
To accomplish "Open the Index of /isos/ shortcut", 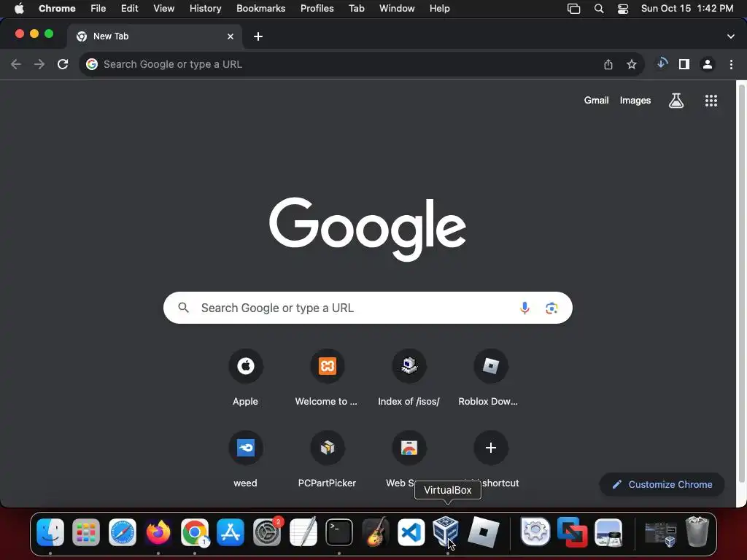I will pyautogui.click(x=409, y=378).
